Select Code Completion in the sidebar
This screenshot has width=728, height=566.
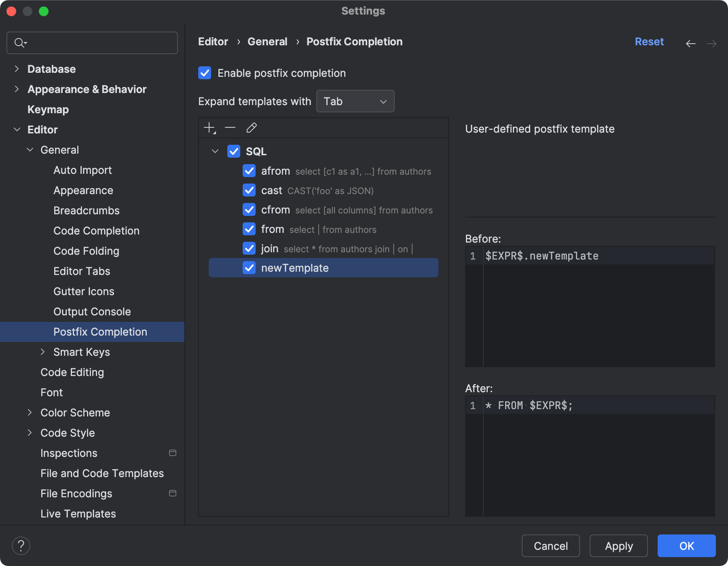pos(96,230)
